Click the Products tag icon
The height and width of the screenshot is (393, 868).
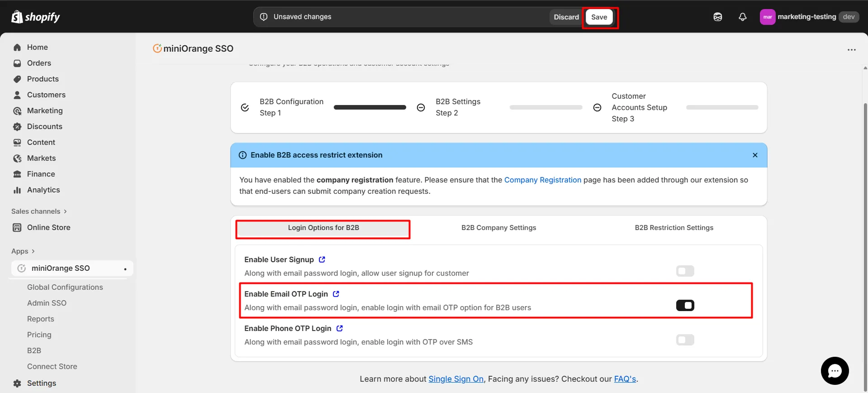(17, 79)
